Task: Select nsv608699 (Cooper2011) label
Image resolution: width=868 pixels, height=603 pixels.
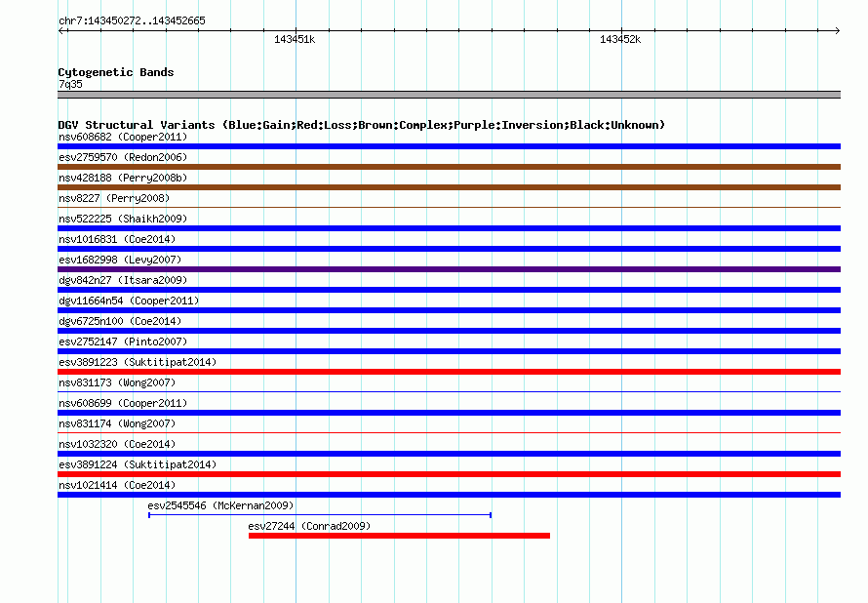Action: coord(123,403)
